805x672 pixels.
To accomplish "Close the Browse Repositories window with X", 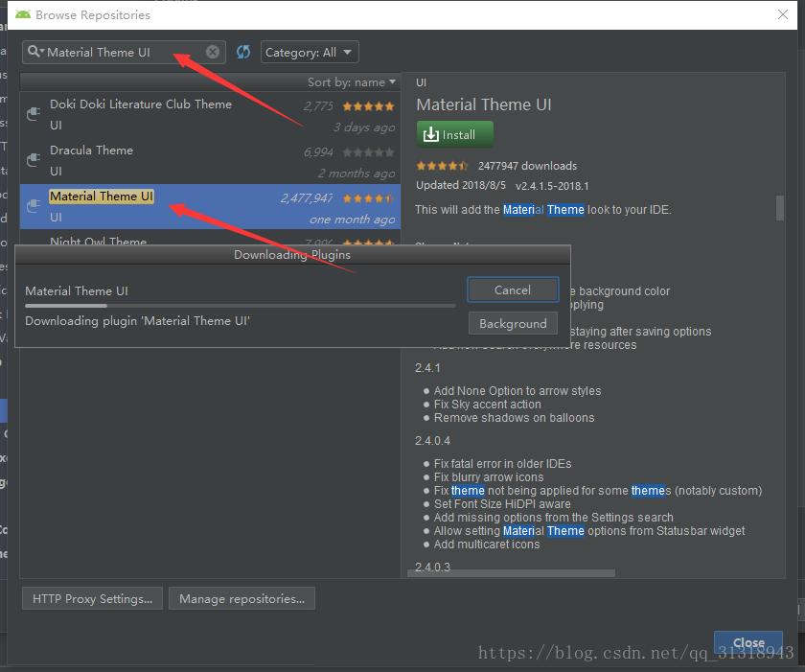I will [783, 14].
